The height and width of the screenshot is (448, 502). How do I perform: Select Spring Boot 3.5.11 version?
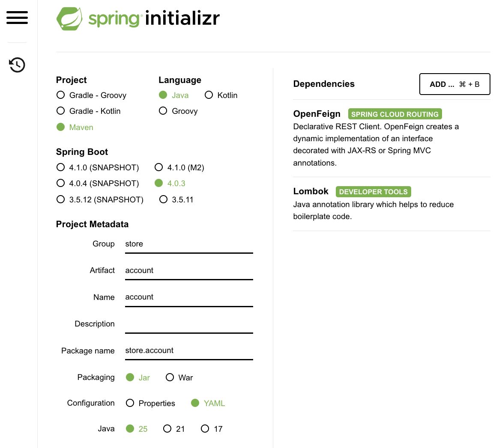tap(163, 199)
